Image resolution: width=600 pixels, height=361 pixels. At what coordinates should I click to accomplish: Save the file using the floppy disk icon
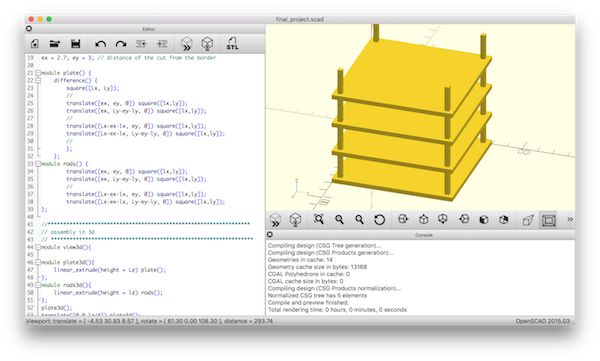coord(75,44)
